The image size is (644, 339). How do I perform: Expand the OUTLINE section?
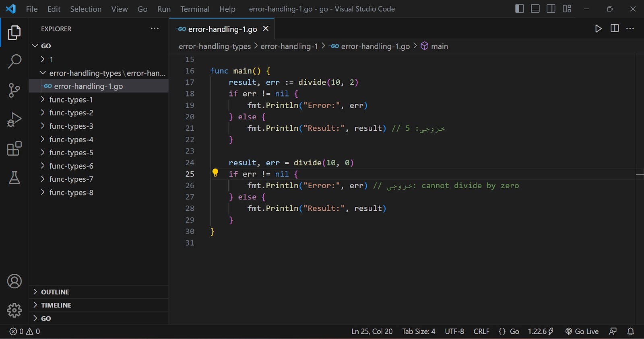pos(99,292)
